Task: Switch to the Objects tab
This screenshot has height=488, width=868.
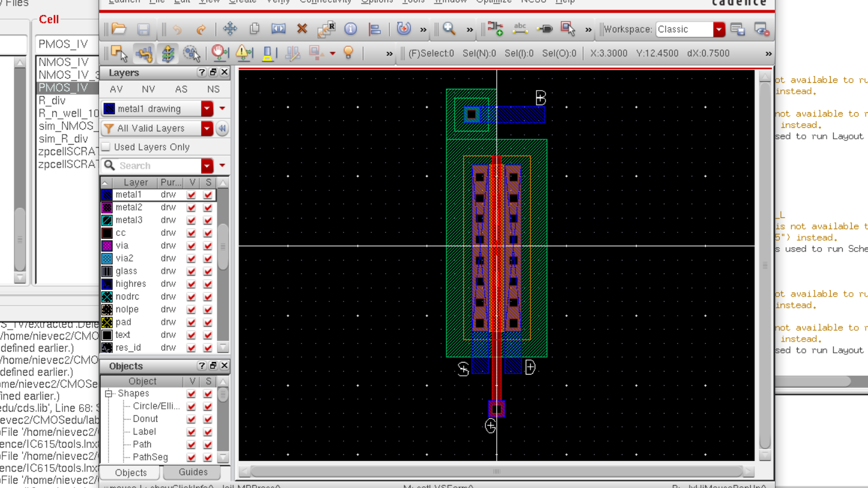Action: (x=131, y=472)
